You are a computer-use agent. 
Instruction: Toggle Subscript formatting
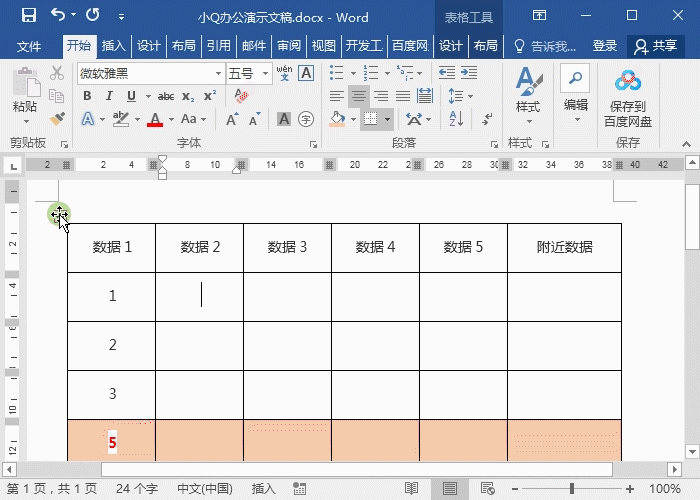point(188,96)
